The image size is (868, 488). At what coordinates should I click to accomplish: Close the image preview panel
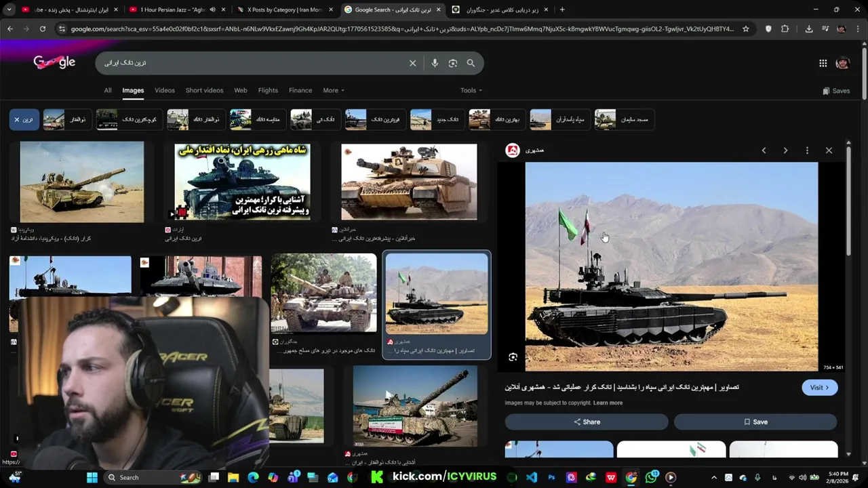point(829,150)
